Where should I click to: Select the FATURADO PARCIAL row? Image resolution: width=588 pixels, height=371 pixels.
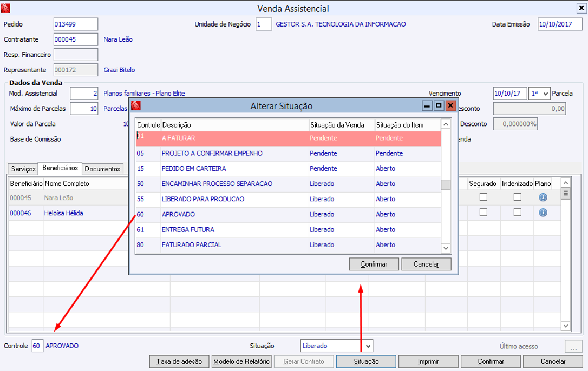[x=288, y=245]
